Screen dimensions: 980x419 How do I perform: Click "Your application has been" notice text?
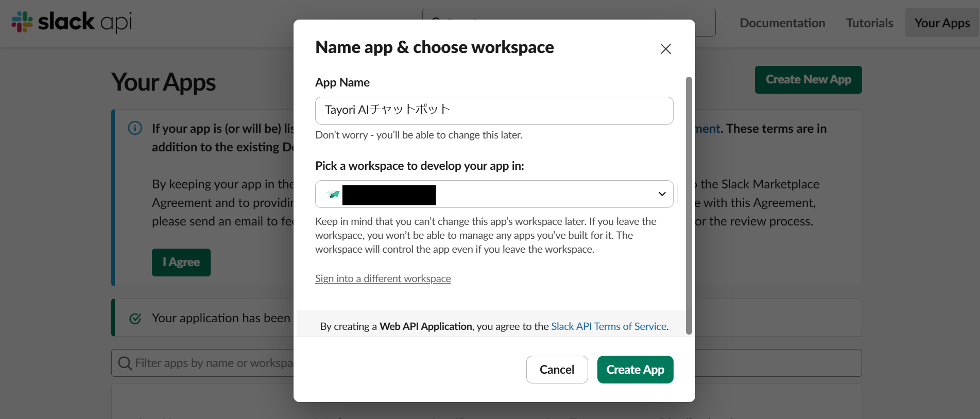[221, 318]
